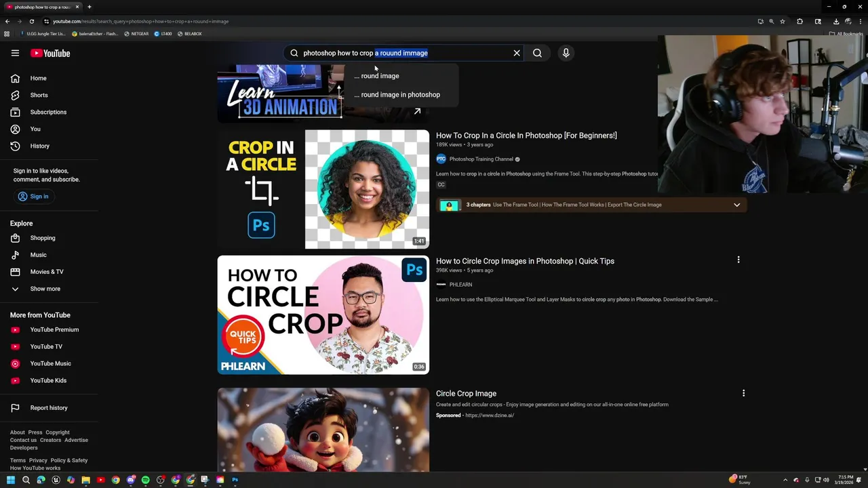The width and height of the screenshot is (868, 488).
Task: Open How To Circle Crop thumbnail
Action: 323,314
